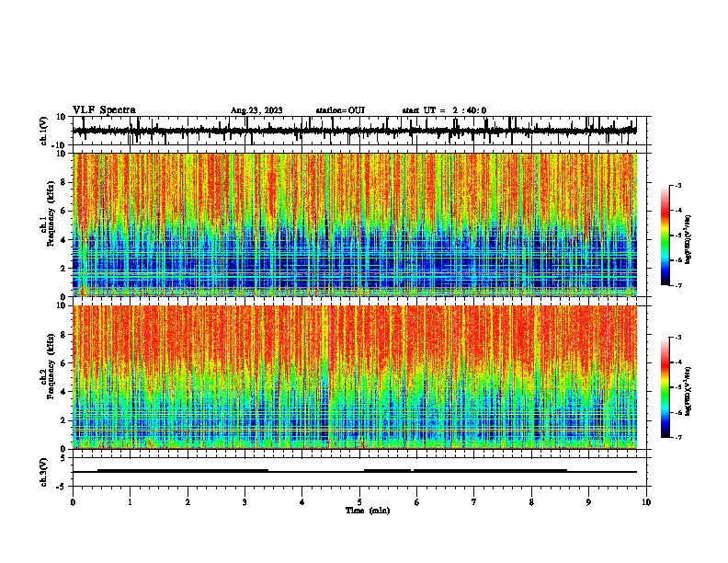Click time axis tick label '10'
728x563 pixels.
(x=646, y=502)
